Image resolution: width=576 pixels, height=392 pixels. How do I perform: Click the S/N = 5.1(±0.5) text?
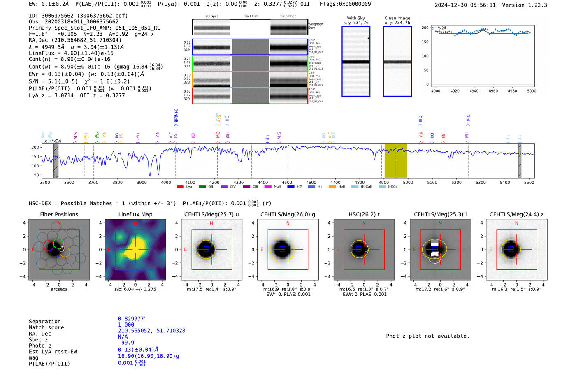pyautogui.click(x=53, y=81)
